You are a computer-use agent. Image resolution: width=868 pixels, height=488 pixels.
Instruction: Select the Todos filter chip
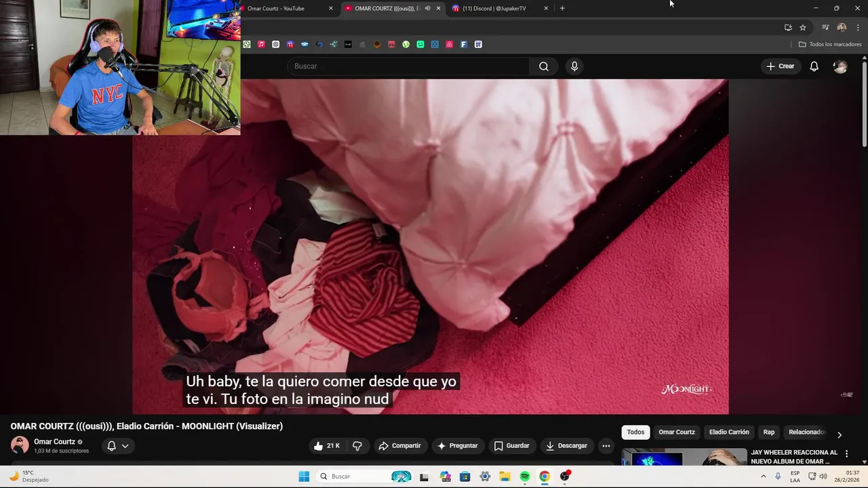(635, 432)
